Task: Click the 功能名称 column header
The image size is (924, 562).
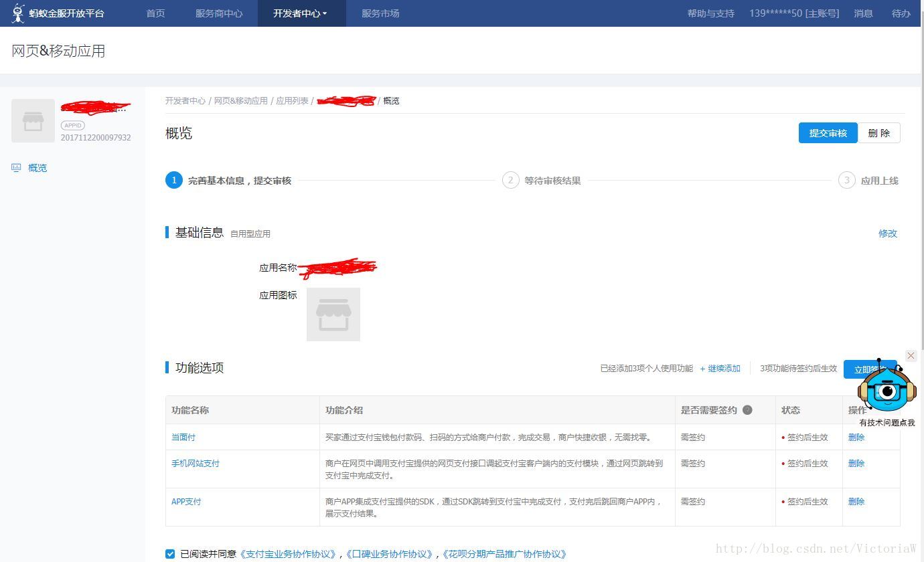Action: coord(190,410)
